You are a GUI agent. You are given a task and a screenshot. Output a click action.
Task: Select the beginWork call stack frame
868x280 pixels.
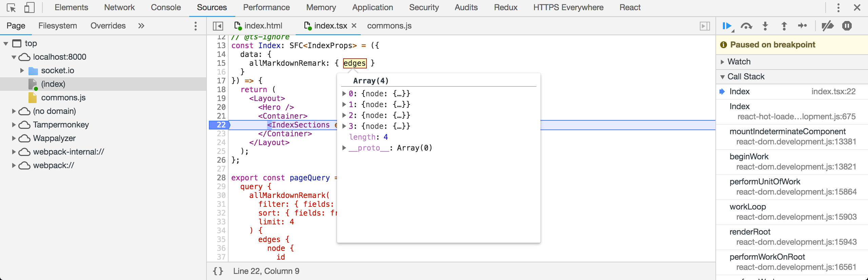pyautogui.click(x=792, y=161)
